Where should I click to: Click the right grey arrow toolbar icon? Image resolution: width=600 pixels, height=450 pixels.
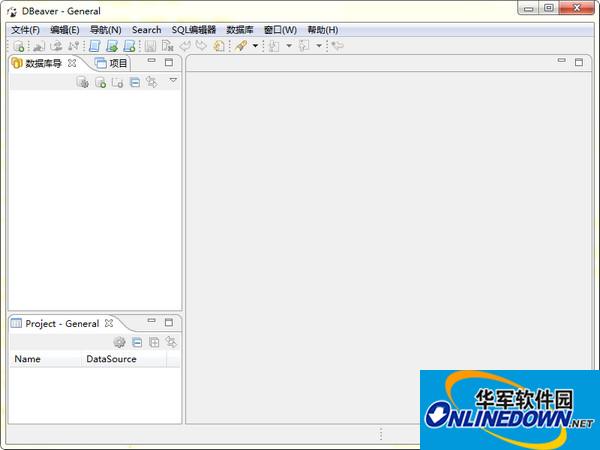click(201, 46)
